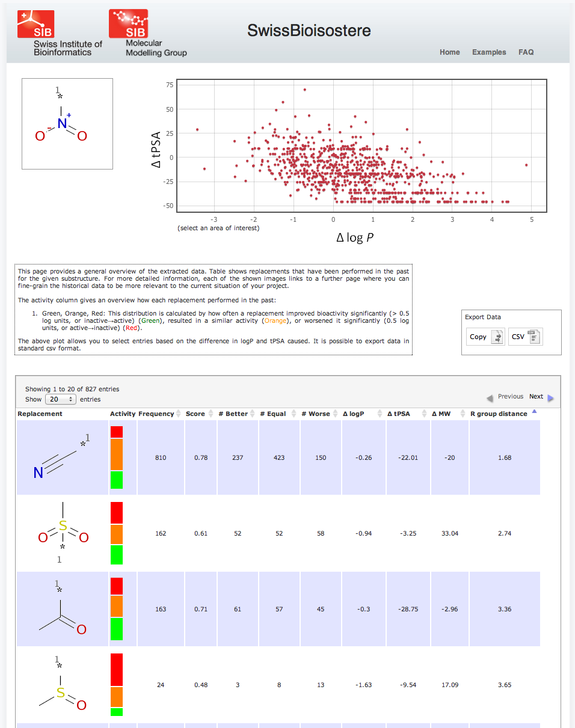575x728 pixels.
Task: Click score value 0.78
Action: [201, 457]
